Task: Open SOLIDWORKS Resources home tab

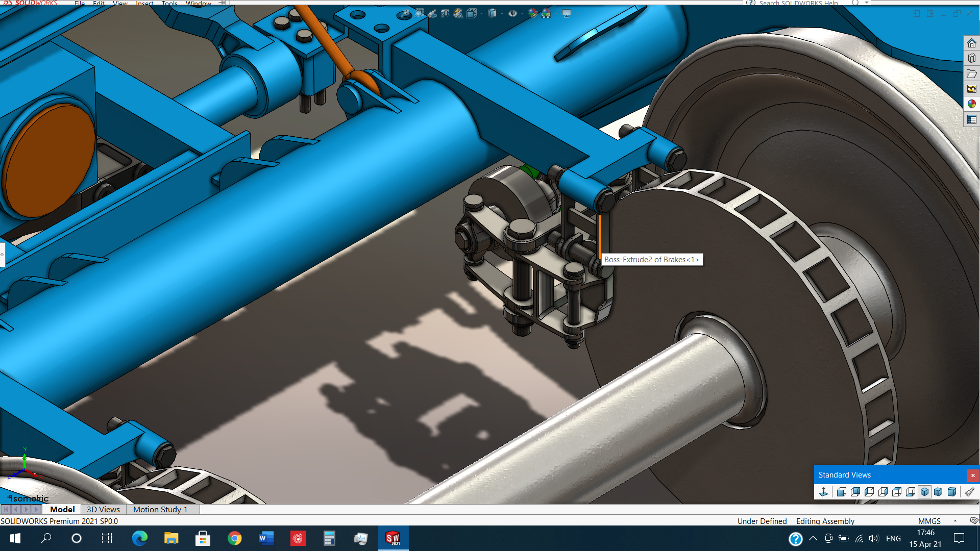Action: (x=971, y=43)
